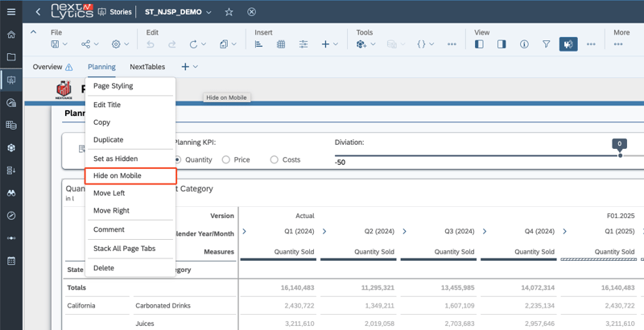Viewport: 644px width, 330px height.
Task: Expand Q4 (2024) column
Action: click(485, 232)
